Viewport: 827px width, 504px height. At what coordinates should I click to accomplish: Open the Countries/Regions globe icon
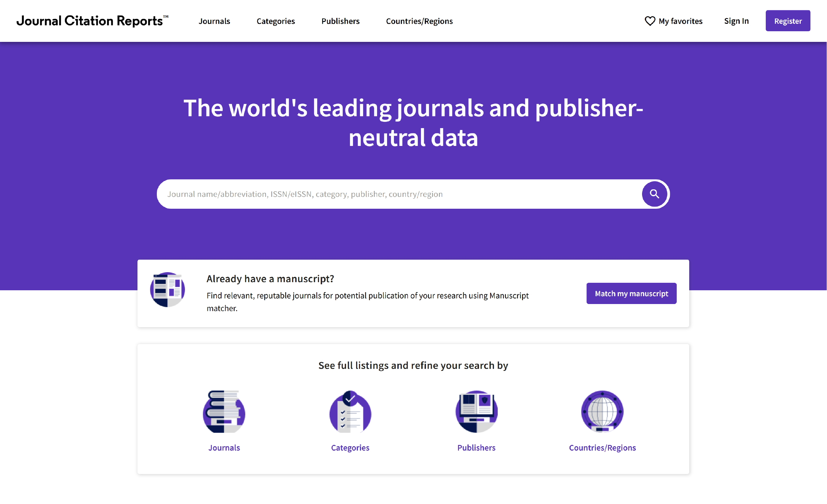pyautogui.click(x=602, y=411)
